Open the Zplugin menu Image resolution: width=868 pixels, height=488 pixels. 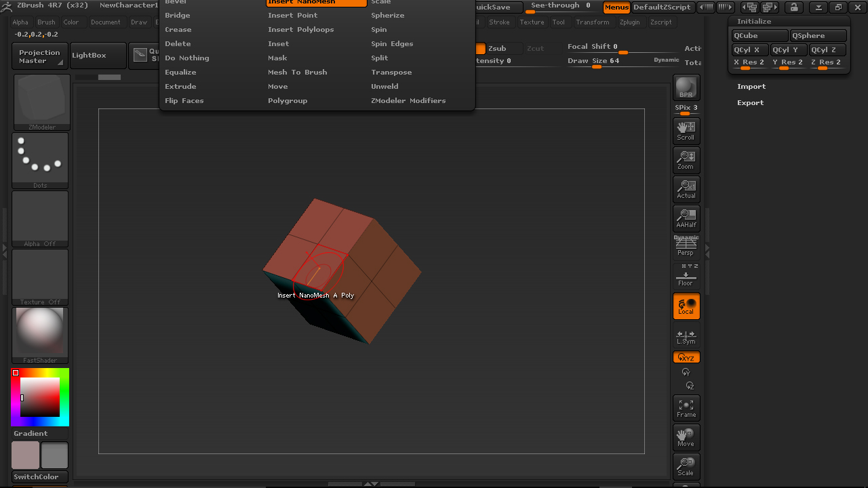click(629, 22)
